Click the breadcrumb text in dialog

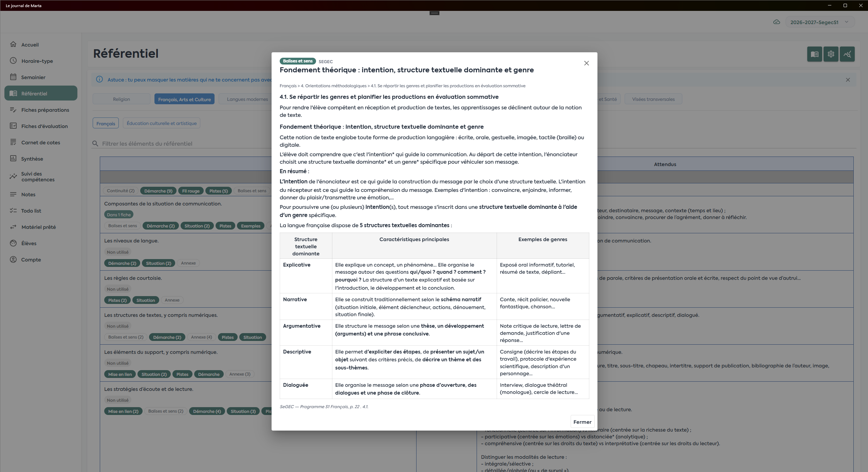(x=402, y=86)
